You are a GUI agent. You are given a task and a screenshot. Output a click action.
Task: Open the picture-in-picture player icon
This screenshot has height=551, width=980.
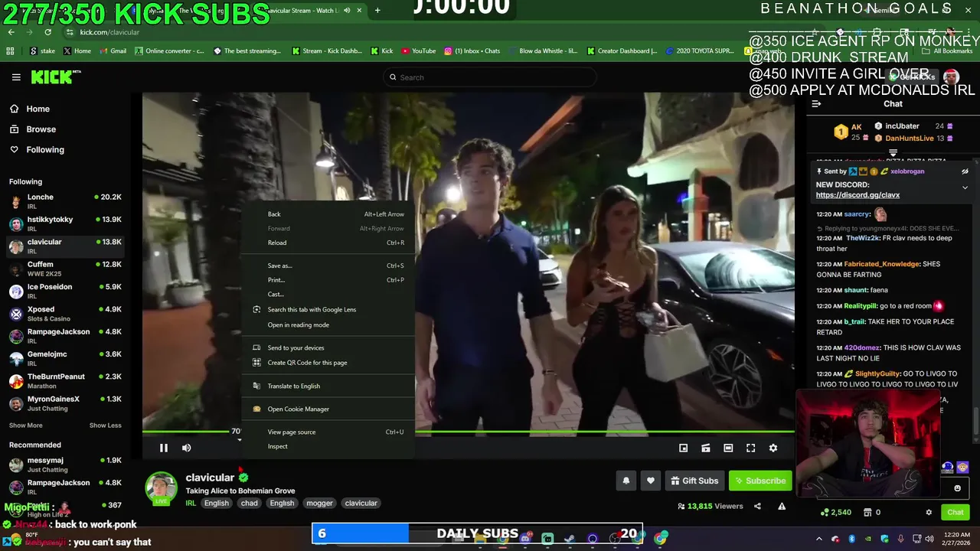click(683, 448)
